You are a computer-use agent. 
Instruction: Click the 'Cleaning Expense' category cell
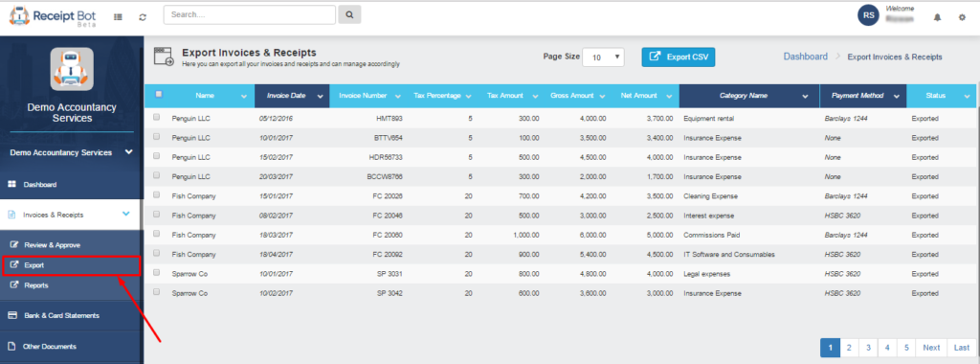pos(711,196)
